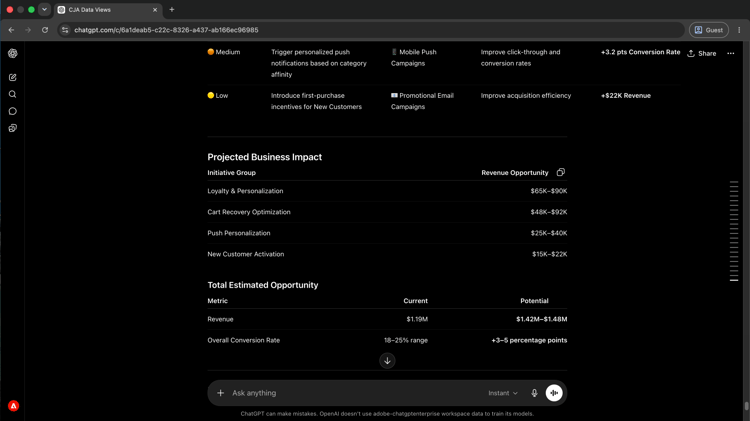Click the red Adobe profile avatar
The height and width of the screenshot is (421, 750).
point(13,406)
